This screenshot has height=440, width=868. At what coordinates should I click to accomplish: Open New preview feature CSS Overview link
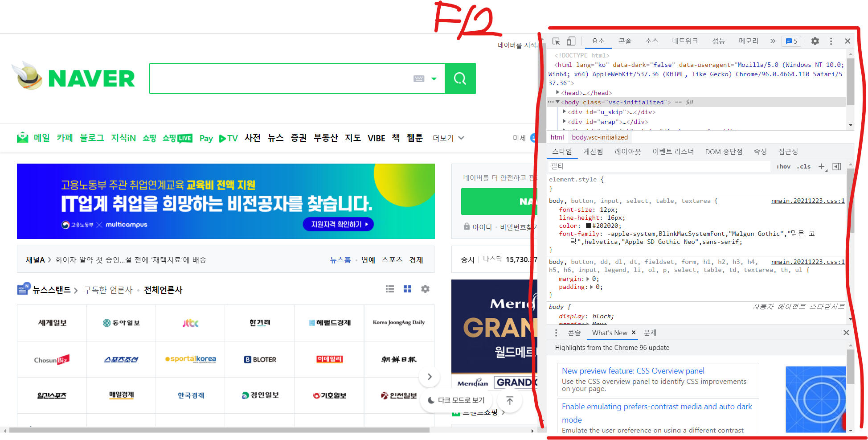(x=633, y=371)
